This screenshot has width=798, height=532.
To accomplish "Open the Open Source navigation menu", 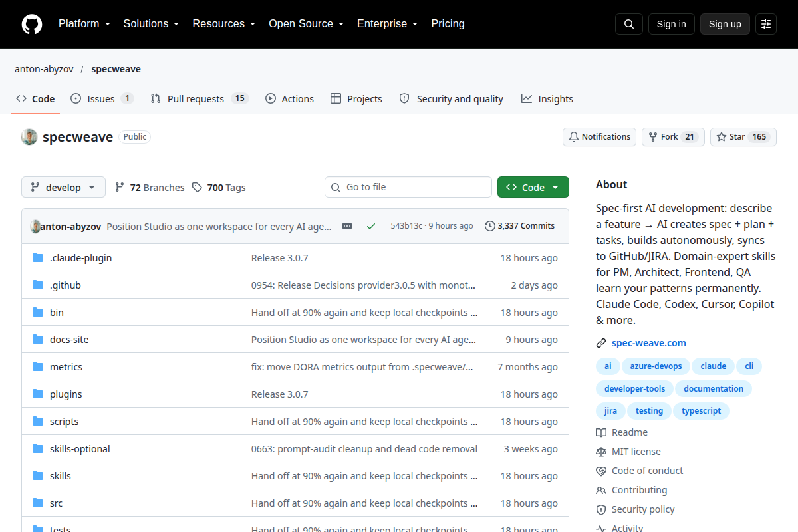I will 306,24.
